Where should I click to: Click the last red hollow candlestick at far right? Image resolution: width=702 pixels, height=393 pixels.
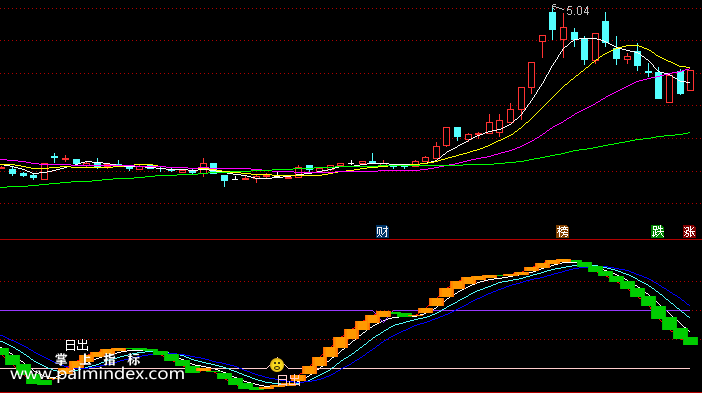(x=690, y=81)
